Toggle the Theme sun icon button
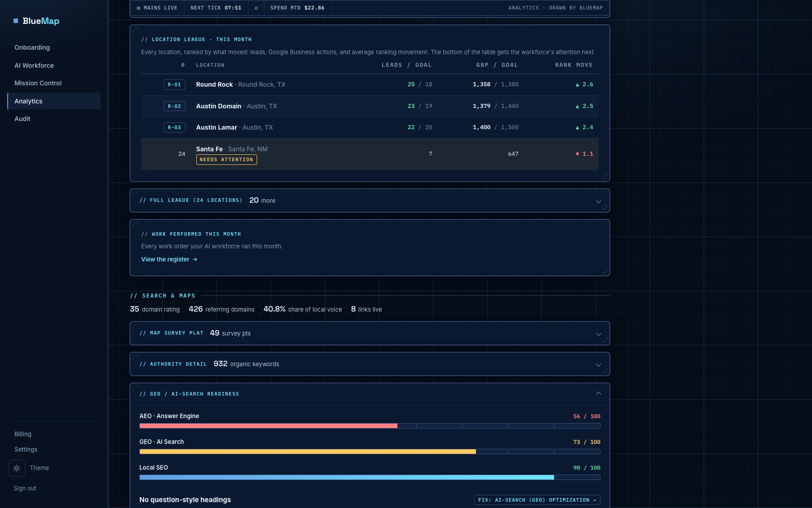This screenshot has height=508, width=812. tap(17, 468)
